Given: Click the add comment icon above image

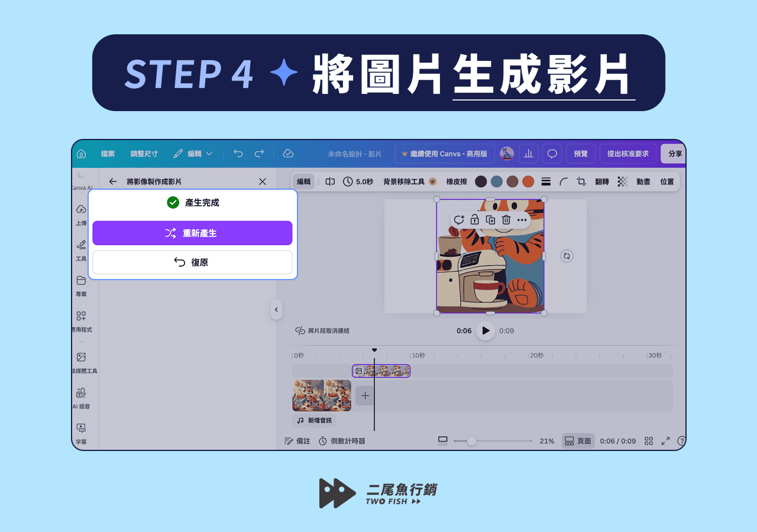Looking at the screenshot, I should (x=459, y=220).
